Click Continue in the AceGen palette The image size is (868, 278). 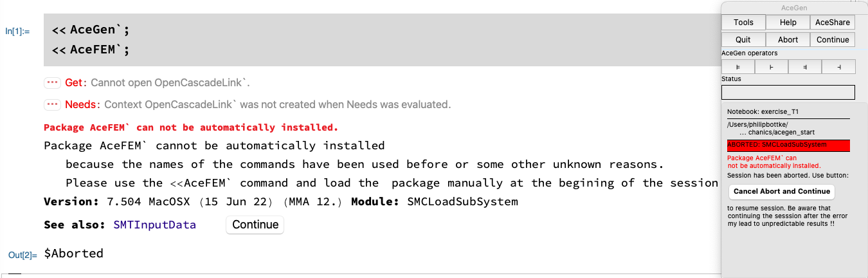(x=833, y=39)
